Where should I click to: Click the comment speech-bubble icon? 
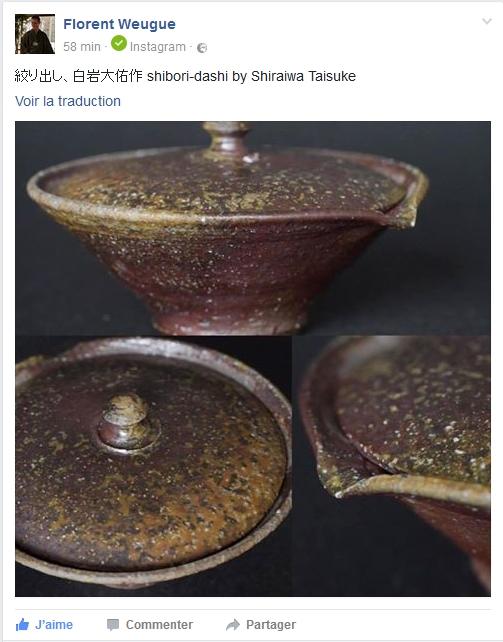tap(113, 625)
